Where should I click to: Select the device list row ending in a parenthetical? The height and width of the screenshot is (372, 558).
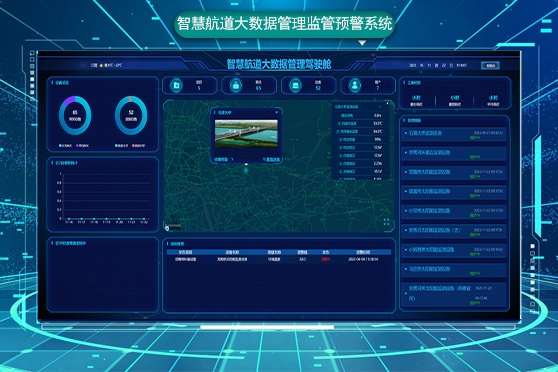pos(454,232)
